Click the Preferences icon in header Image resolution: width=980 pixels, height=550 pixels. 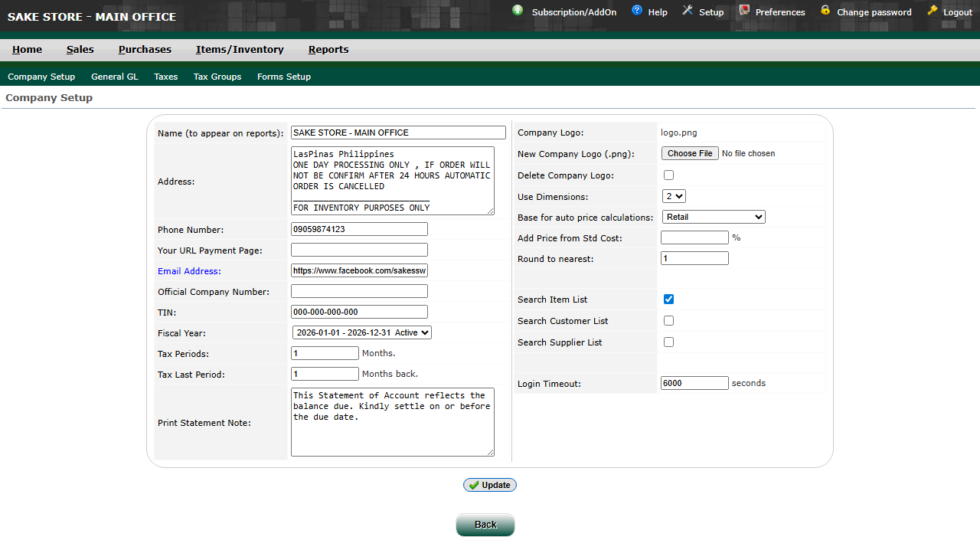point(744,11)
